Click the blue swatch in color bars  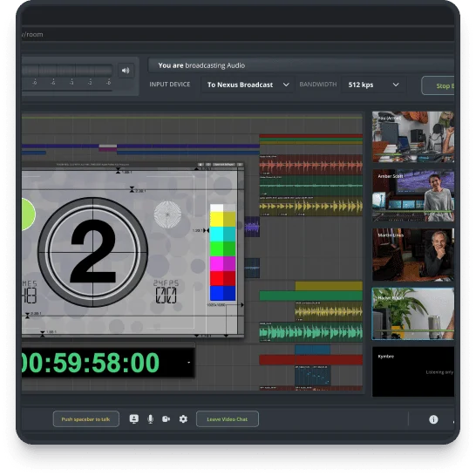[222, 293]
